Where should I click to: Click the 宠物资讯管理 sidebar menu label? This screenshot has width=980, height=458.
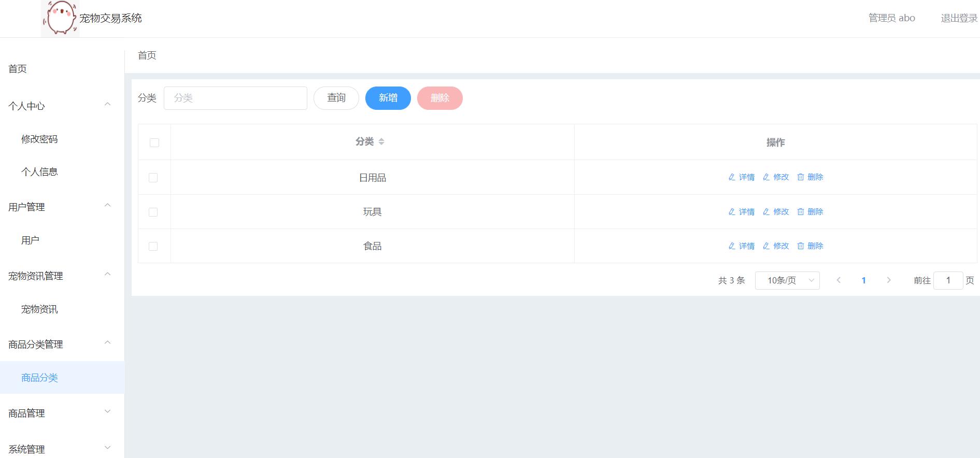click(x=36, y=276)
